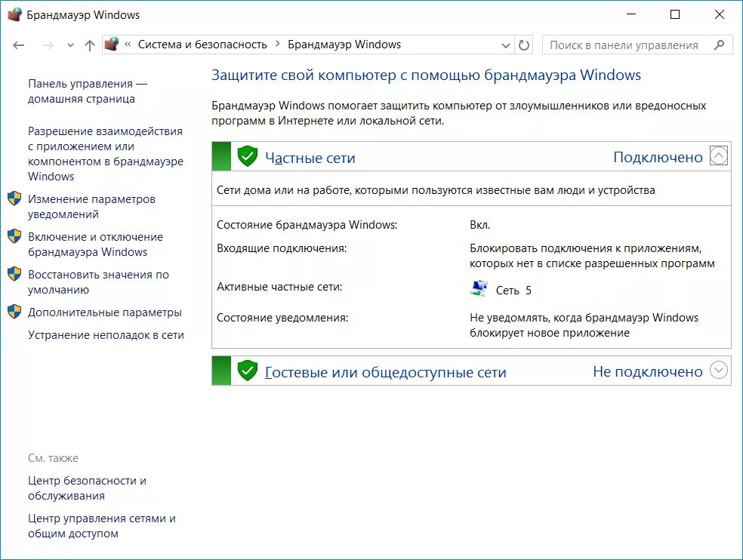The image size is (743, 560).
Task: Go up one level with the up arrow
Action: [x=90, y=45]
